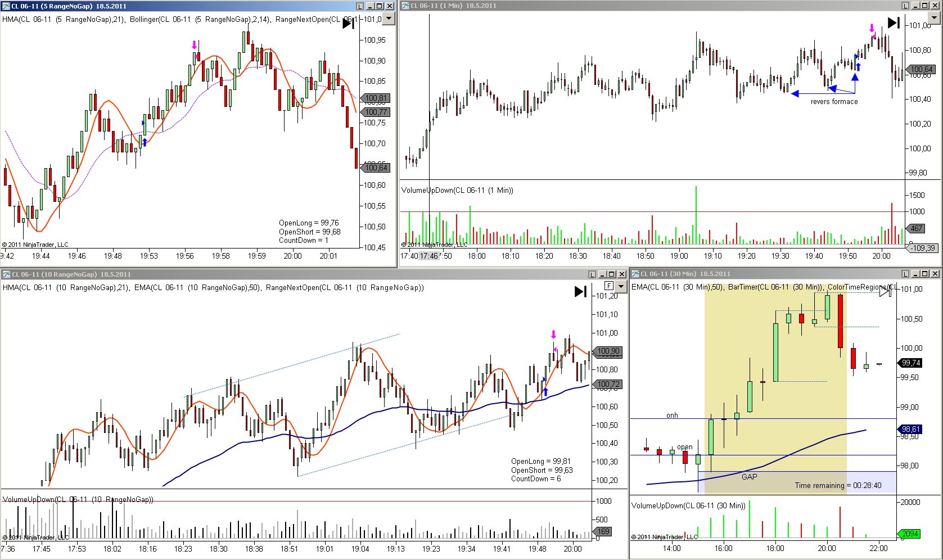Click the VolumeUpDown(CL 06-11 (1 Min)) panel label
The width and height of the screenshot is (943, 560).
457,190
